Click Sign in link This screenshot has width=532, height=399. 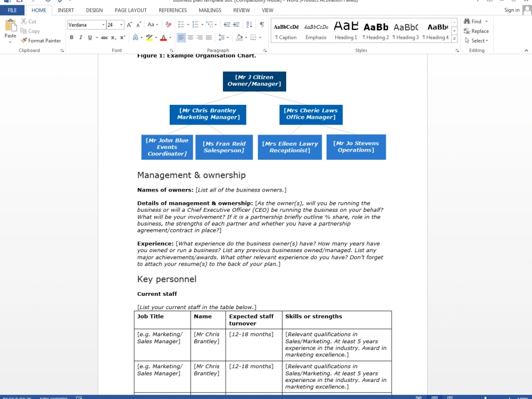(512, 10)
